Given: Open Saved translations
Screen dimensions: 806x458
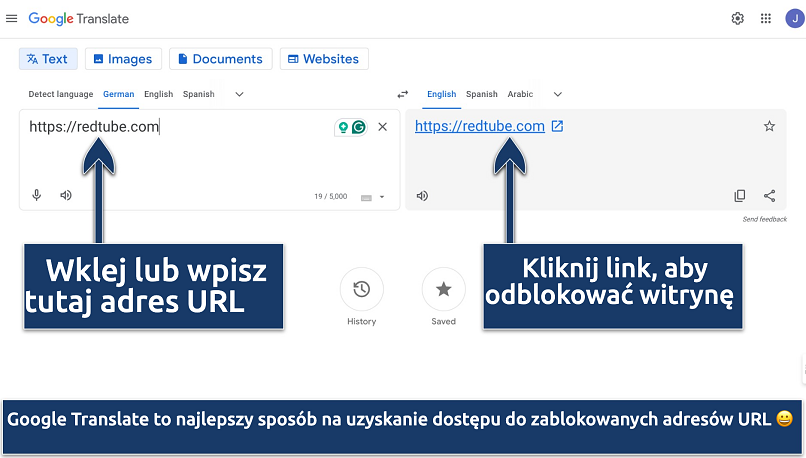Looking at the screenshot, I should point(444,289).
